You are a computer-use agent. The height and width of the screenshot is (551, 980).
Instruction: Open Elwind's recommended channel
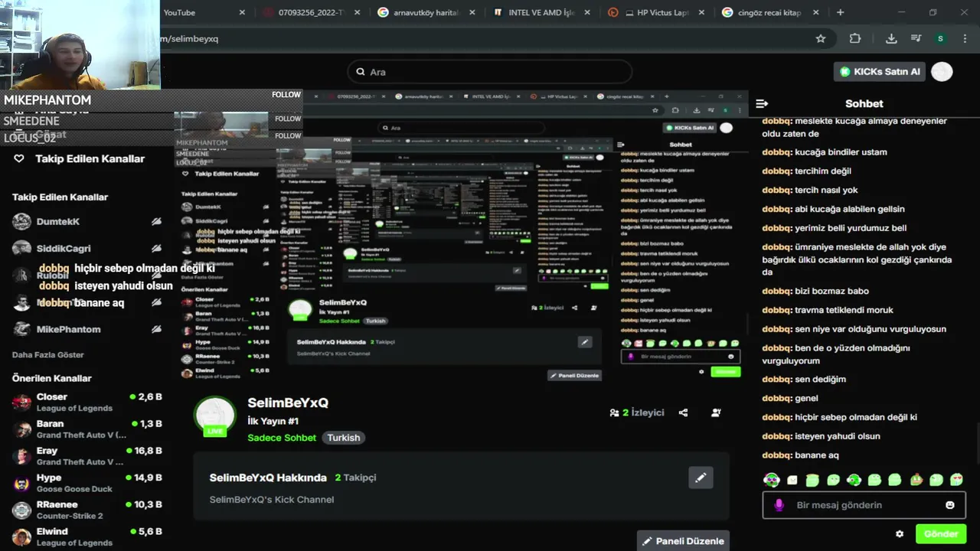(88, 536)
